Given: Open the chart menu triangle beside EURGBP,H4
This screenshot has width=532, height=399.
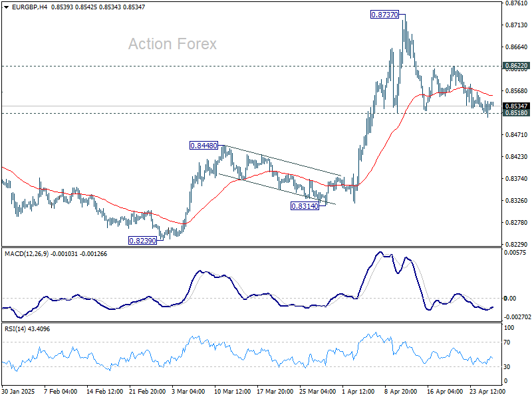Looking at the screenshot, I should pos(6,7).
